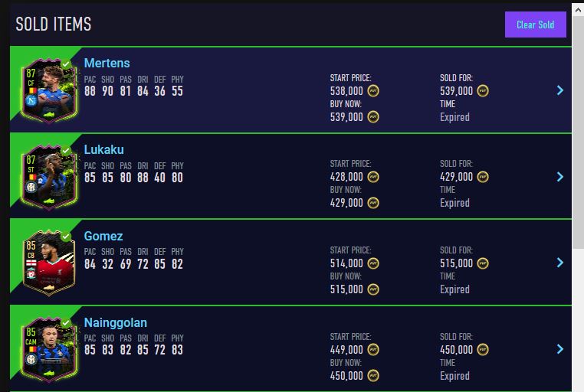Expand Gomez item details chevron
The image size is (584, 392).
click(x=560, y=263)
